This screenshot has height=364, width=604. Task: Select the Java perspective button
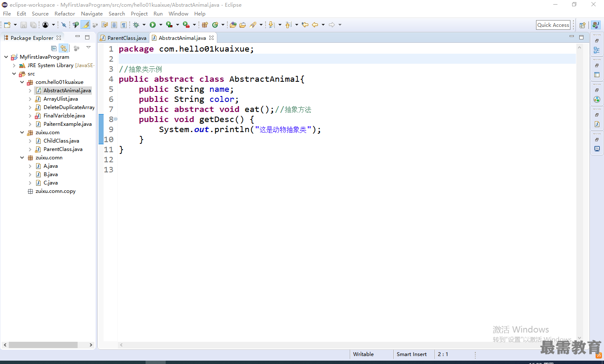click(x=596, y=25)
